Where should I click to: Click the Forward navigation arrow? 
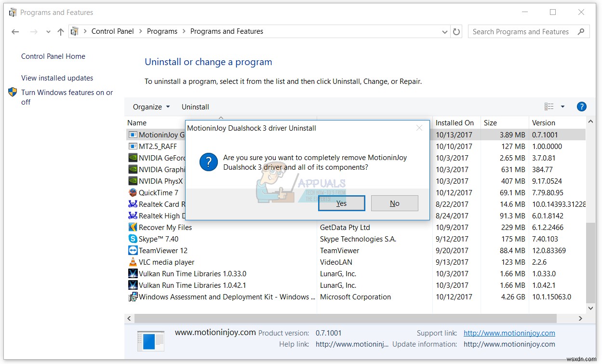pyautogui.click(x=34, y=32)
